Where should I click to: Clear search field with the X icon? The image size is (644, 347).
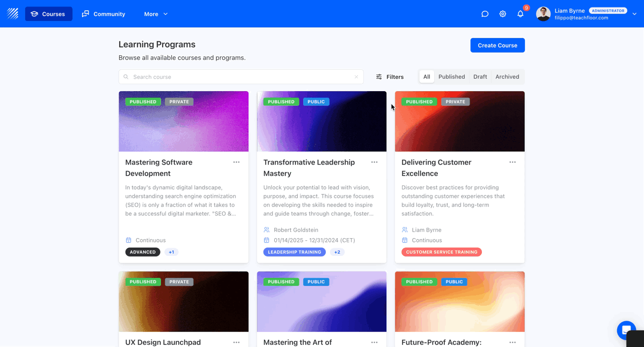(356, 77)
